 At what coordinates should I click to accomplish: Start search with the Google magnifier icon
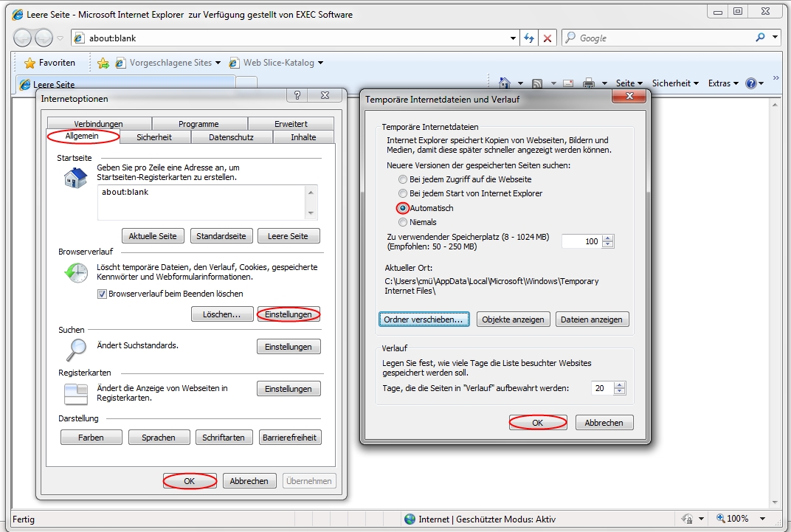760,38
